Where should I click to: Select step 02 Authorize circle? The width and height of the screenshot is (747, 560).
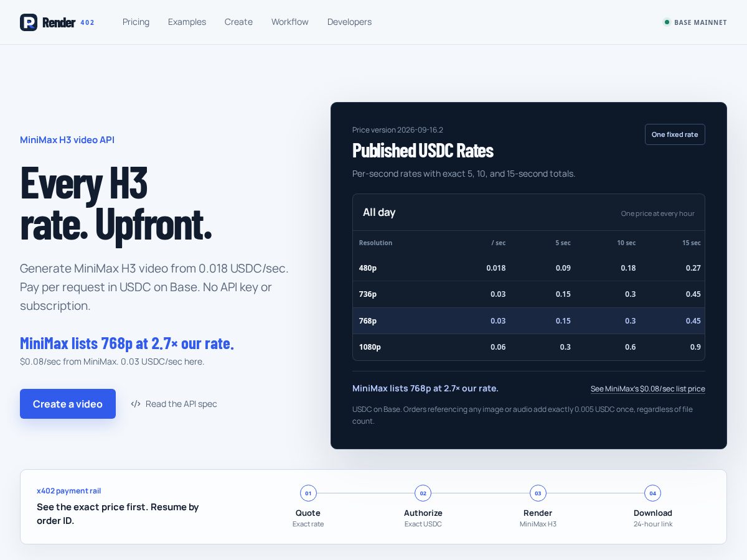(x=423, y=493)
